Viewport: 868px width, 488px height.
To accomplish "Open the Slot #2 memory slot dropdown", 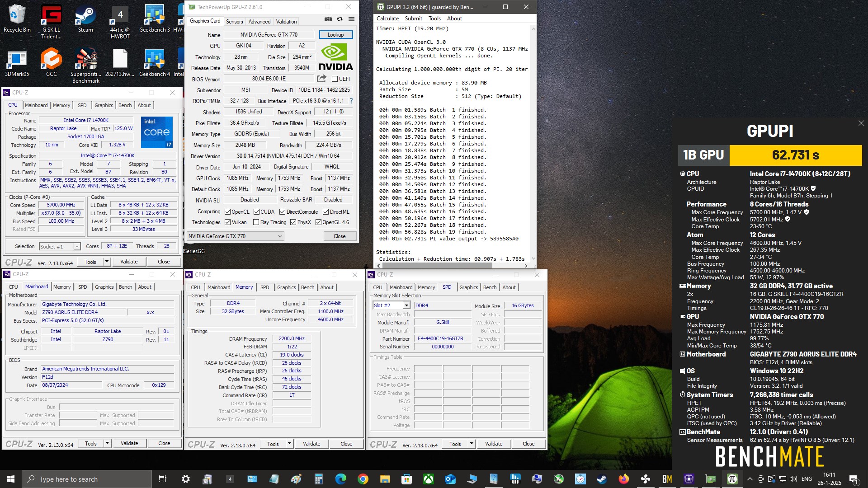I will (392, 305).
